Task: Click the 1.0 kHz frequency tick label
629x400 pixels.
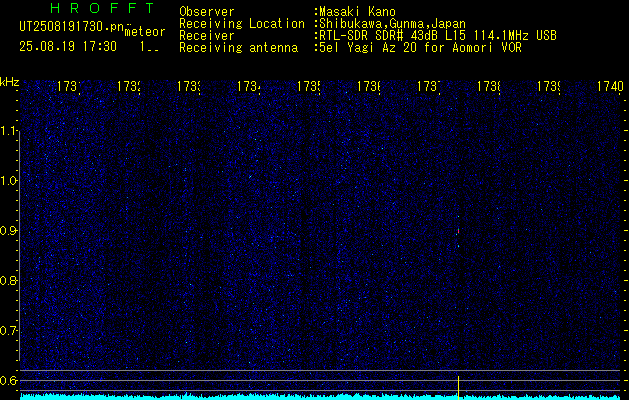Action: point(10,181)
